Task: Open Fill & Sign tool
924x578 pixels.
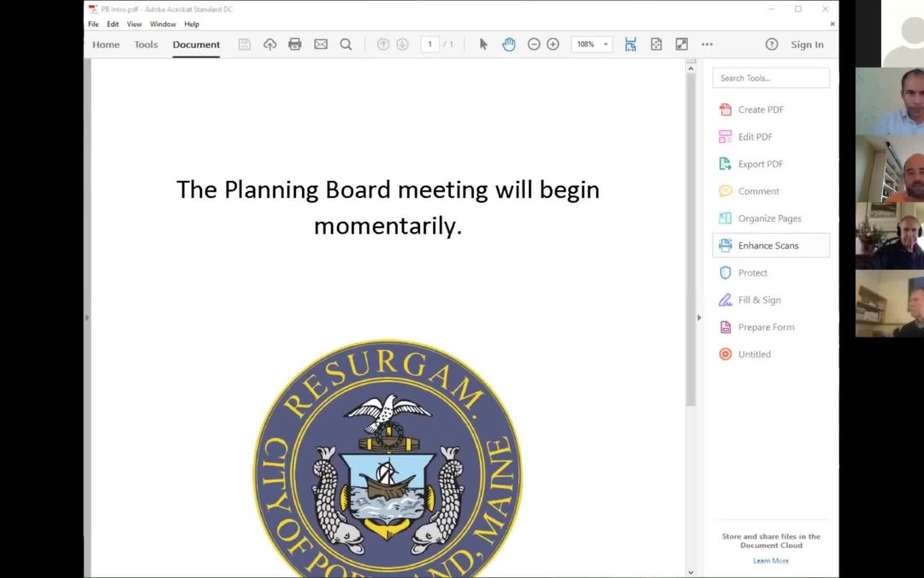Action: (771, 300)
